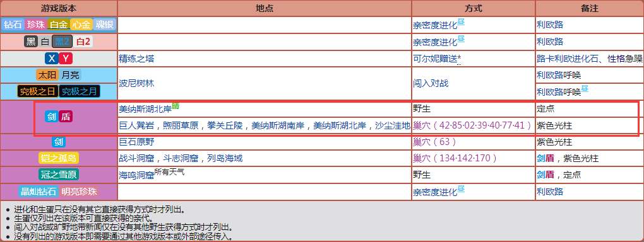Image resolution: width=644 pixels, height=242 pixels.
Task: Click the 黑2 version badge
Action: 62,42
